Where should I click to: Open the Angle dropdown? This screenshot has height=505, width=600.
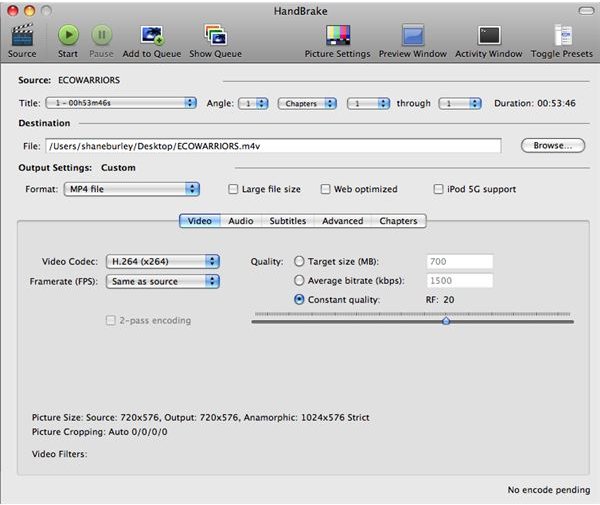tap(253, 103)
